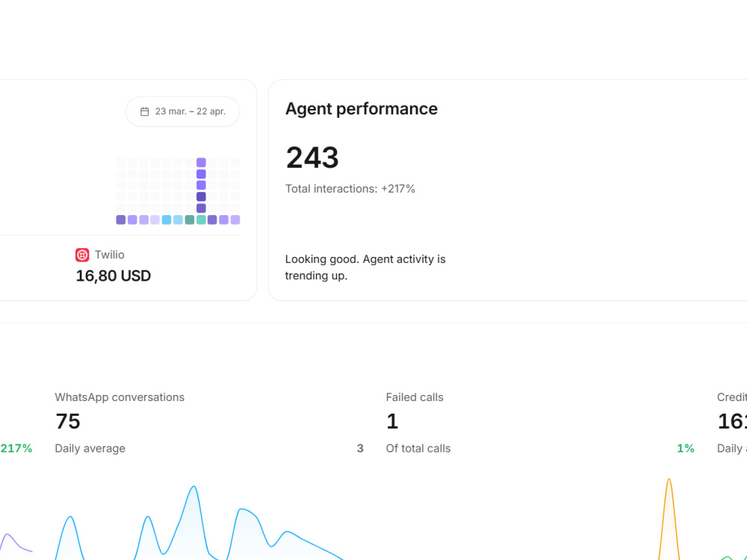Open the 23 mar. – 22 apr. date range picker
Screen dimensions: 747x560
[183, 111]
